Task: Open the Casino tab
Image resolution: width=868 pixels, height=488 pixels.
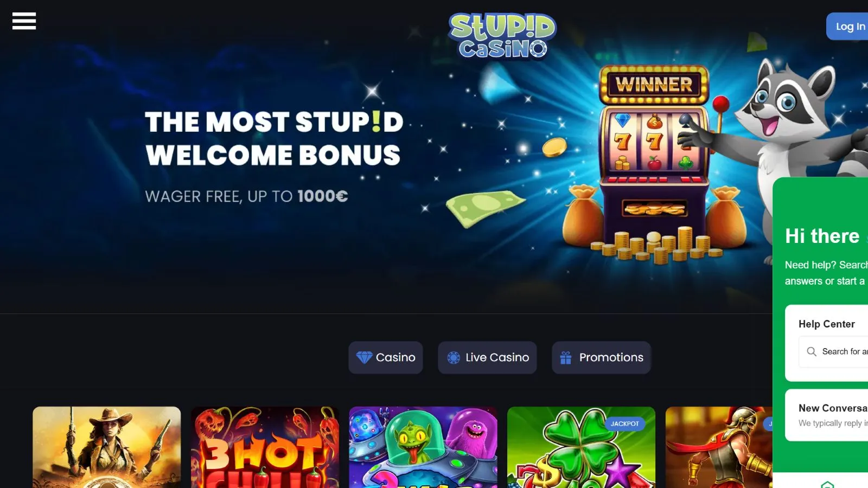Action: [x=386, y=357]
